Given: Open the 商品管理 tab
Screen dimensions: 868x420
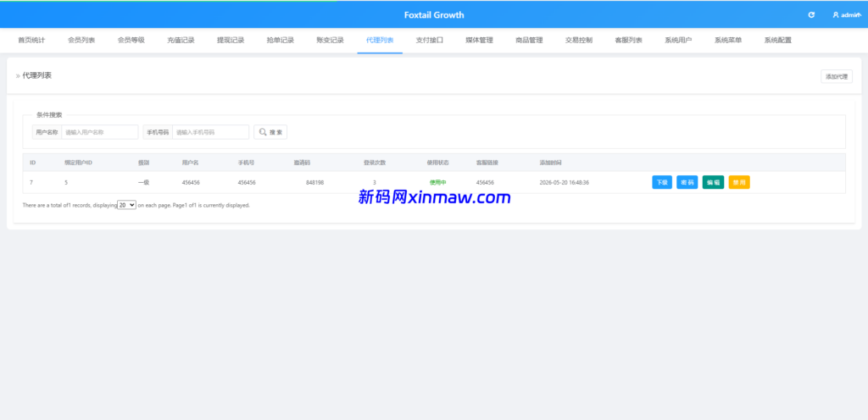Looking at the screenshot, I should tap(529, 41).
